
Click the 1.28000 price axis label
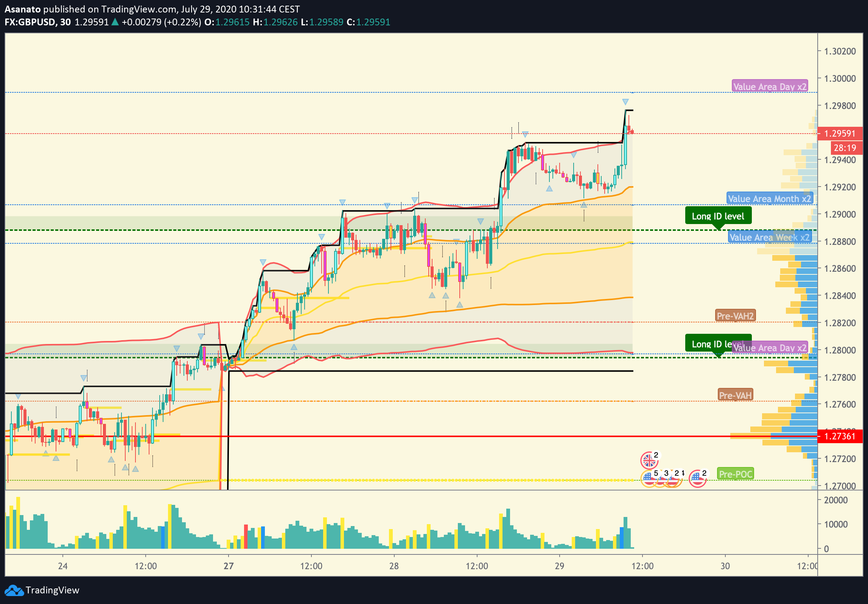(x=840, y=350)
